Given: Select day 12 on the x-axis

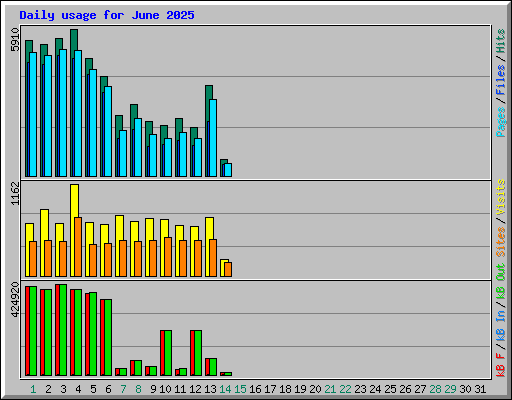Looking at the screenshot, I should (195, 389).
